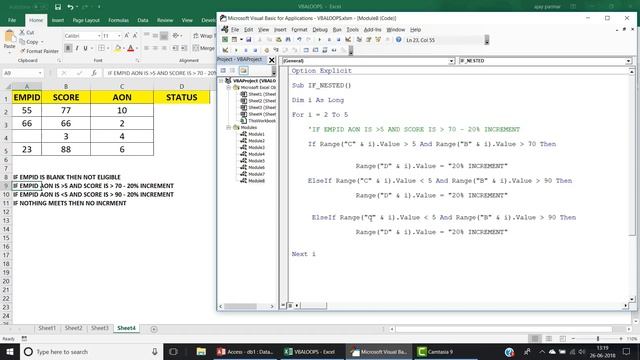Click the blue Help question mark icon
The height and width of the screenshot is (360, 640).
click(398, 40)
